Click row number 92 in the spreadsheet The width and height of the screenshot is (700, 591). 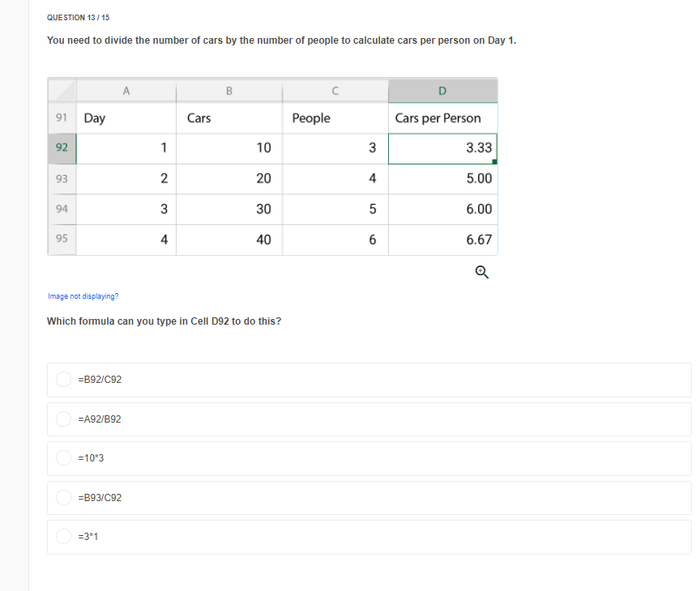[62, 147]
